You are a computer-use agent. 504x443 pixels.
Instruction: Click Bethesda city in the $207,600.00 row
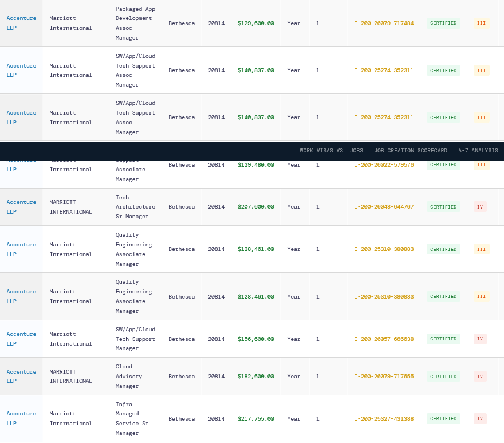click(182, 207)
